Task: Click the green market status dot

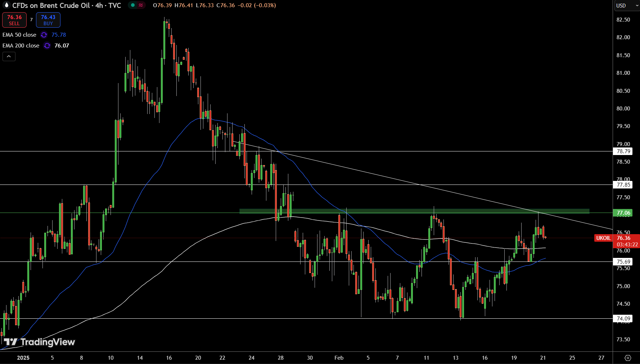Action: (133, 5)
